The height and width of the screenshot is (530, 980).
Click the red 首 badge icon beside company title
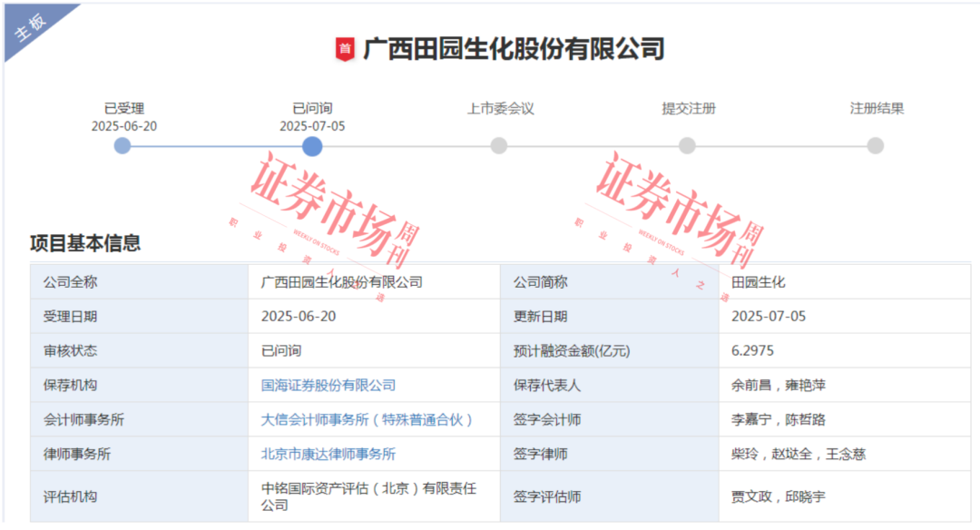tap(345, 49)
